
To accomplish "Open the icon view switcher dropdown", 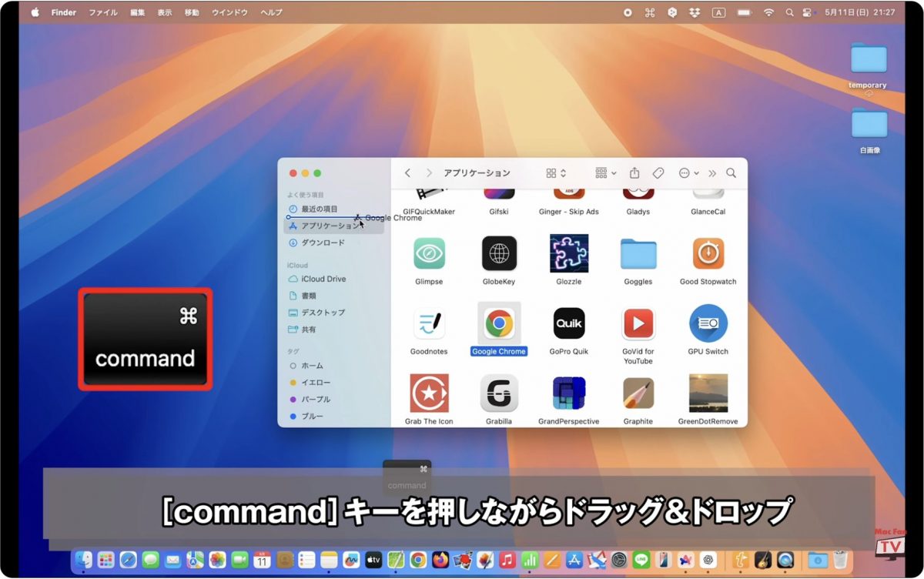I will tap(556, 173).
